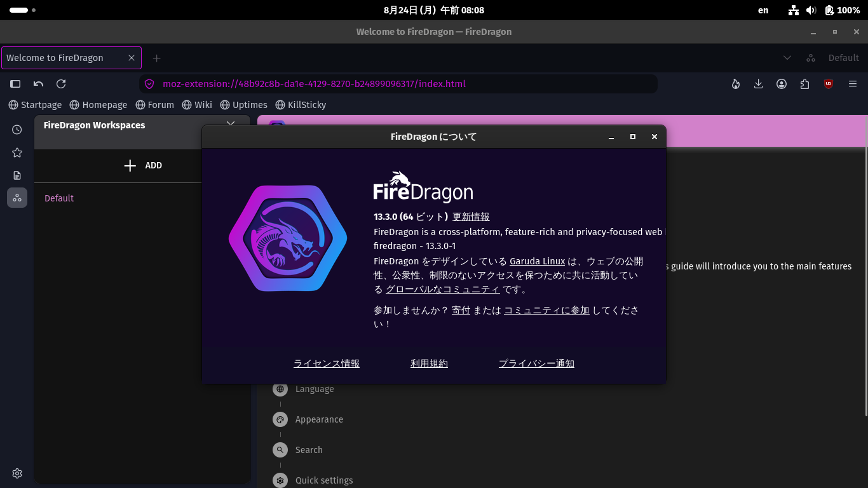Image resolution: width=868 pixels, height=488 pixels.
Task: Click ADD to create a workspace
Action: (142, 165)
